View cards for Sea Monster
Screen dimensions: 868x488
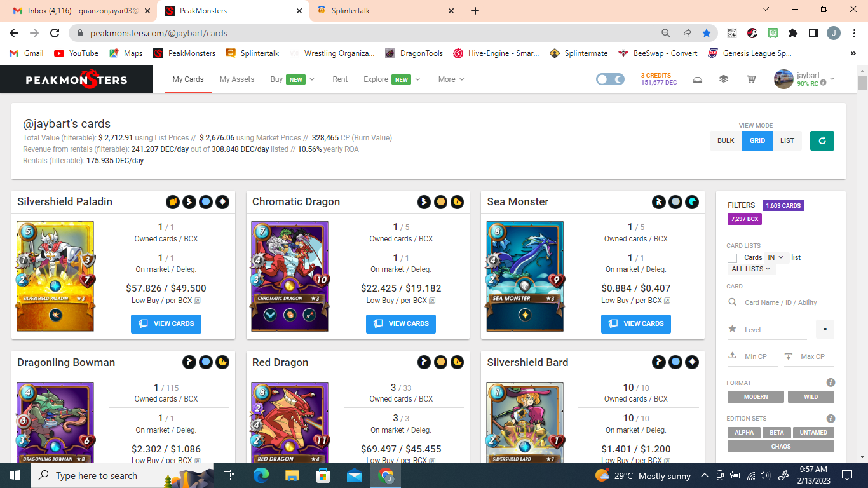pos(636,323)
